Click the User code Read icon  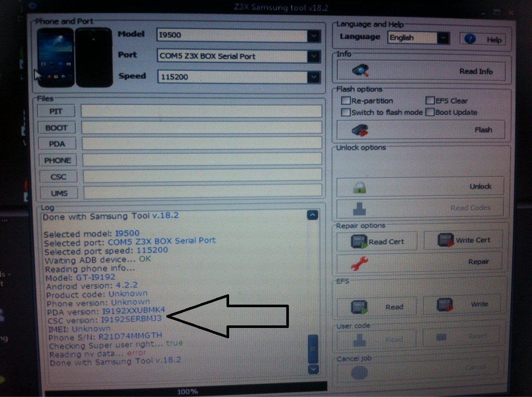coord(359,340)
